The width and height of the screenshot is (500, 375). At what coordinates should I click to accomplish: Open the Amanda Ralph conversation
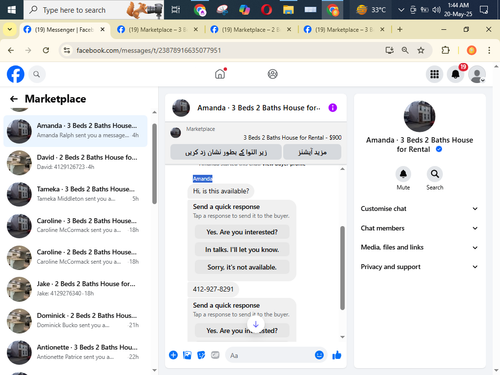(x=75, y=131)
